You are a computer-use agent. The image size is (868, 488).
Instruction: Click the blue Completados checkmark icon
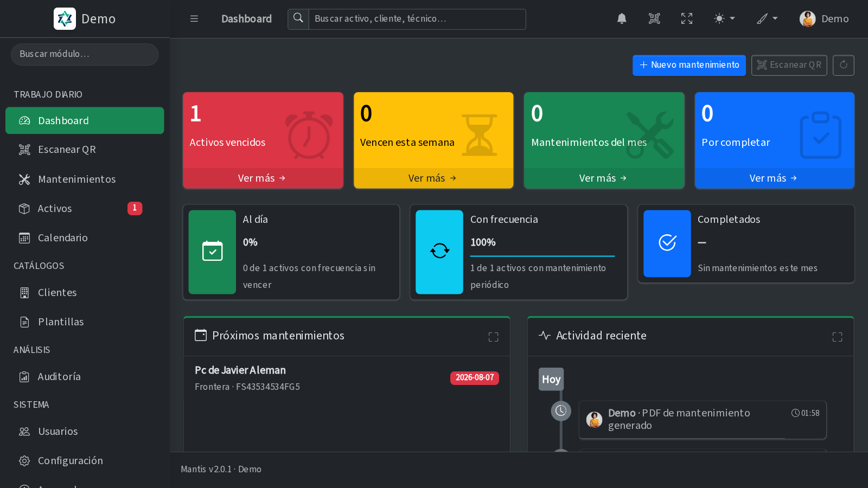click(x=667, y=243)
